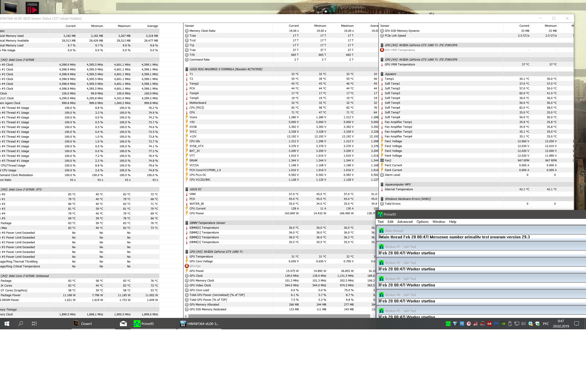Viewport: 586px width, 392px height.
Task: Click the sensor pane left scroll arrow
Action: tap(186, 316)
